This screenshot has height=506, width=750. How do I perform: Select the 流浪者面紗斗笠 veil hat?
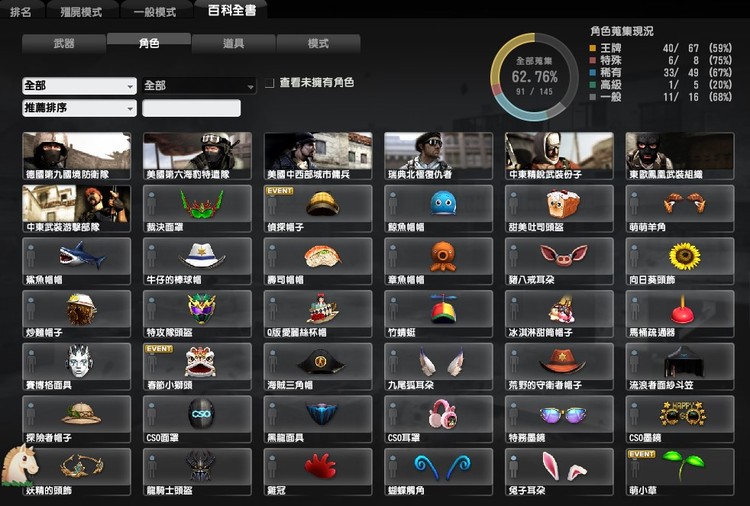[x=680, y=366]
